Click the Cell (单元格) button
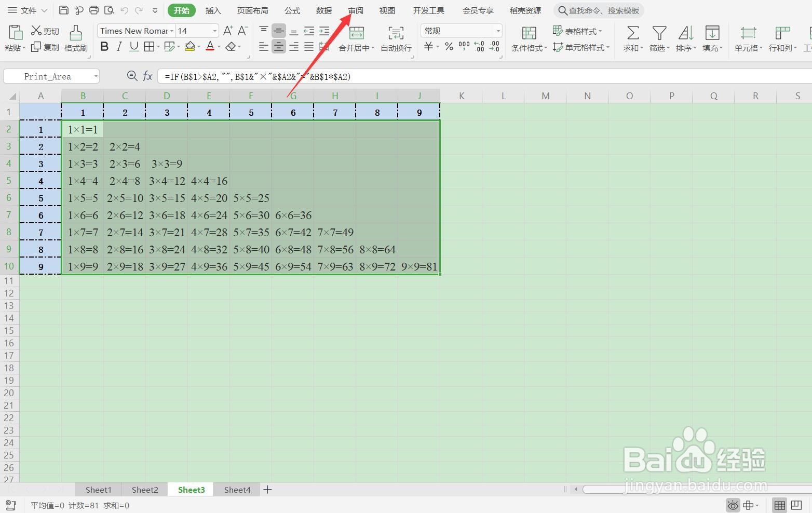 click(x=748, y=39)
